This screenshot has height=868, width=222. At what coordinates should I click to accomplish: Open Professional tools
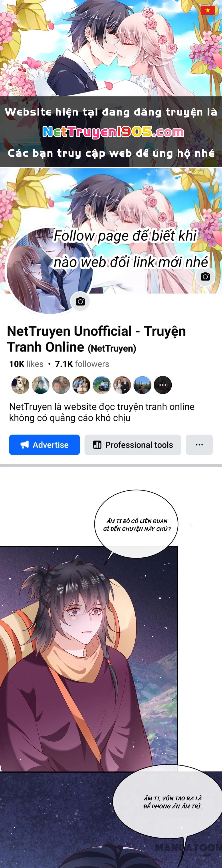click(x=133, y=445)
